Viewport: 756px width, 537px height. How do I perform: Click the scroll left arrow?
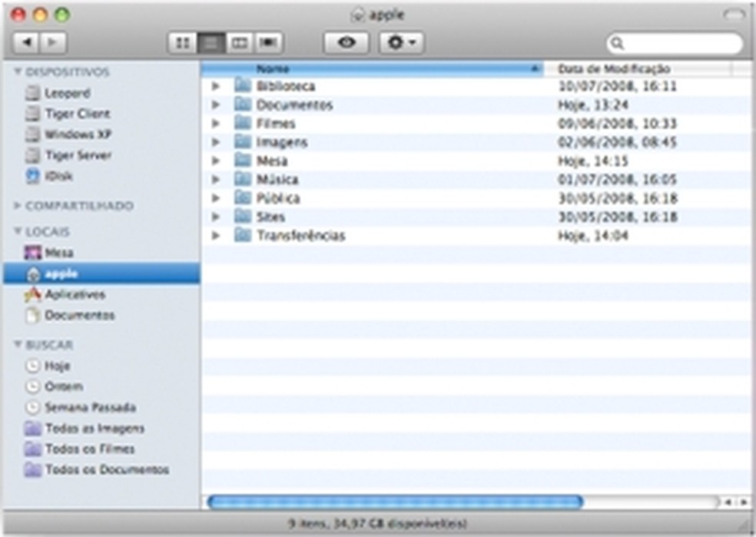coord(728,502)
